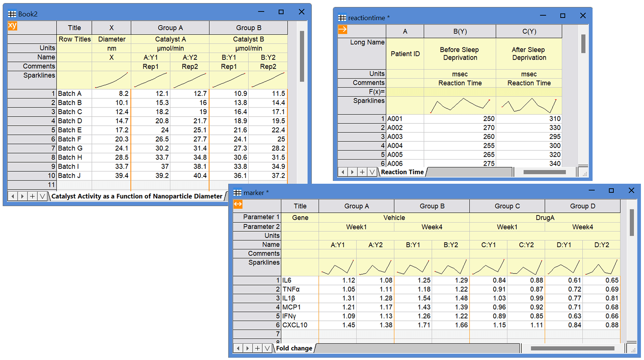Click the orange arrow icon in reactiontime
Viewport: 644px width, 360px height.
[x=342, y=30]
